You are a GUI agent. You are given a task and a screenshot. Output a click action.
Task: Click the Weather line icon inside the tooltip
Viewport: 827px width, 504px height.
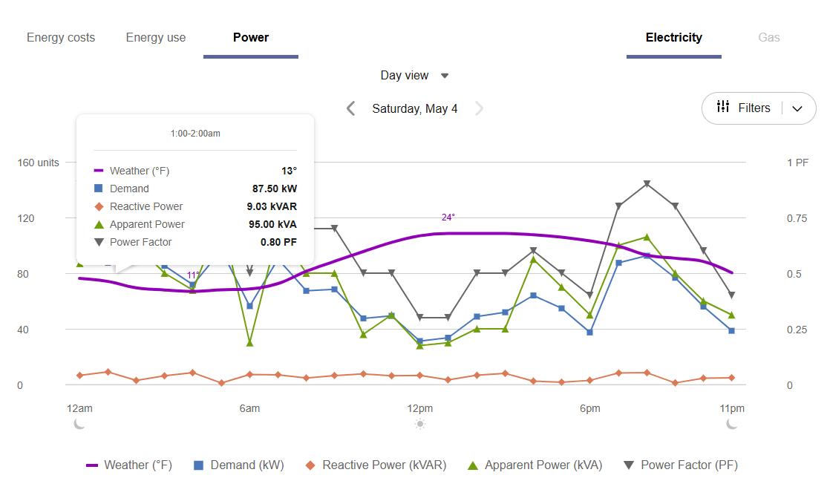click(x=97, y=170)
